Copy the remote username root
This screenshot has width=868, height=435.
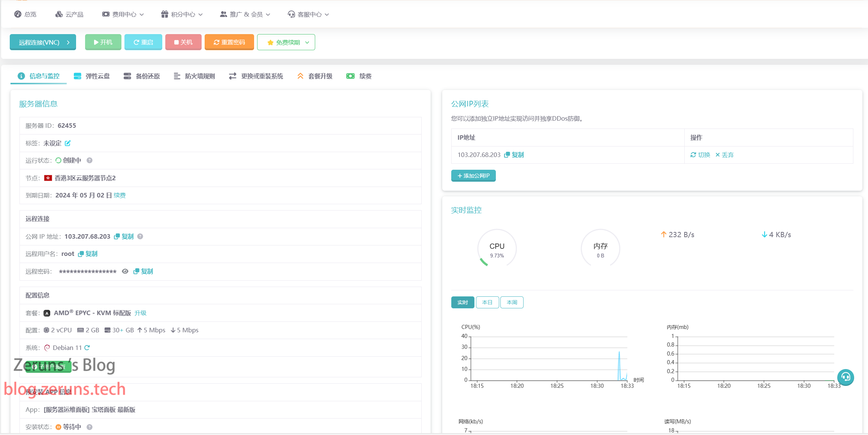pos(88,254)
